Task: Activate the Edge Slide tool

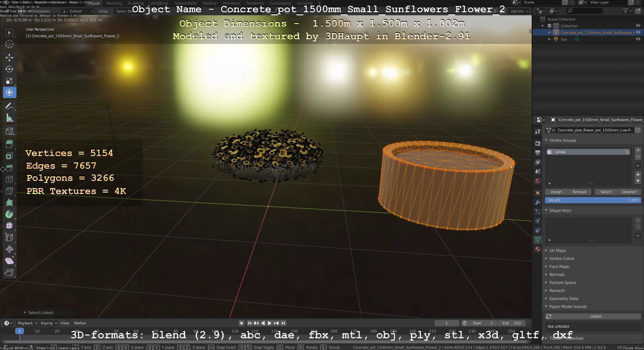Action: coord(10,237)
